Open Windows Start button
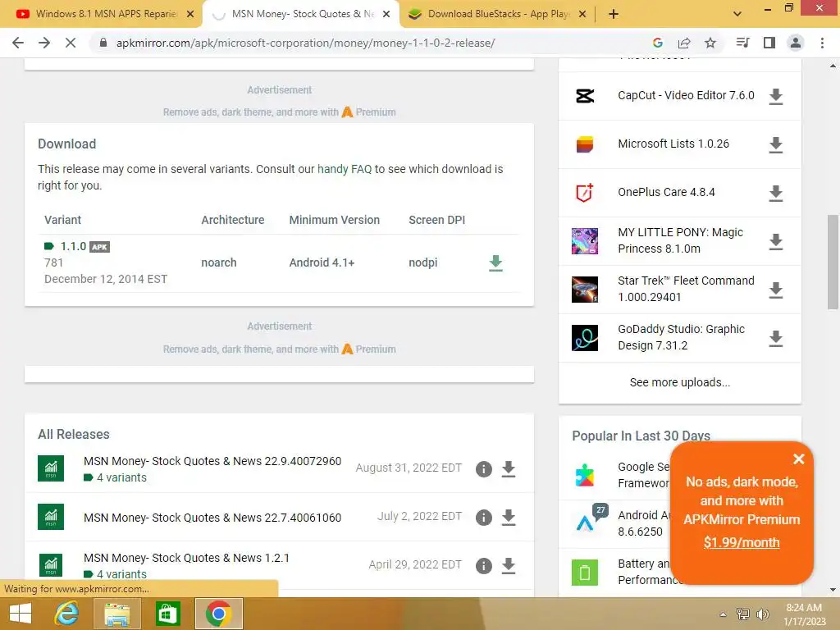This screenshot has width=840, height=630. click(x=21, y=614)
